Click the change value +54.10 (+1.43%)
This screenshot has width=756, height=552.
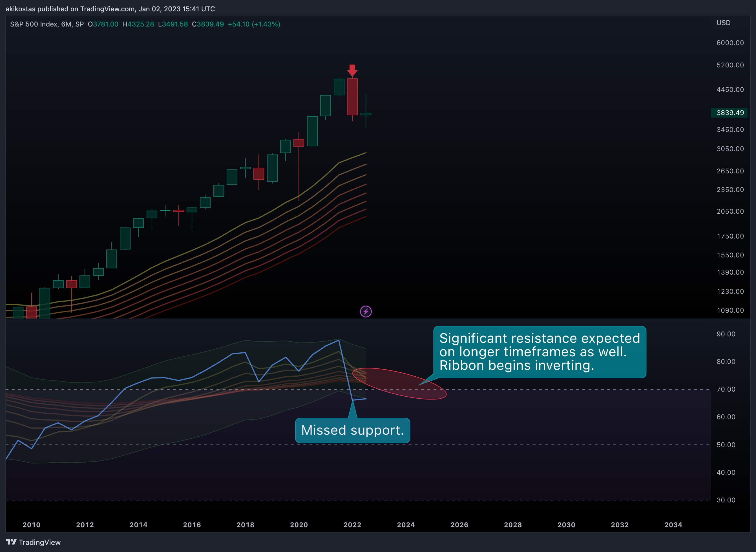pyautogui.click(x=254, y=24)
